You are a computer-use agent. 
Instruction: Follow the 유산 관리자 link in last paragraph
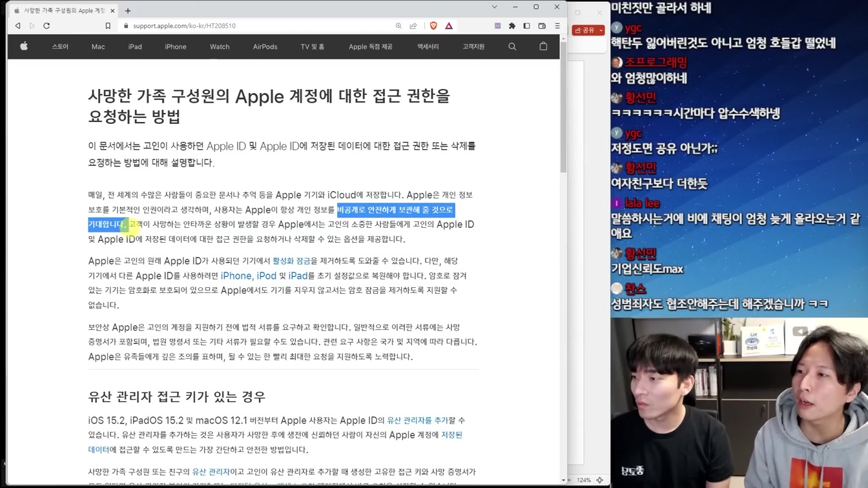point(211,472)
